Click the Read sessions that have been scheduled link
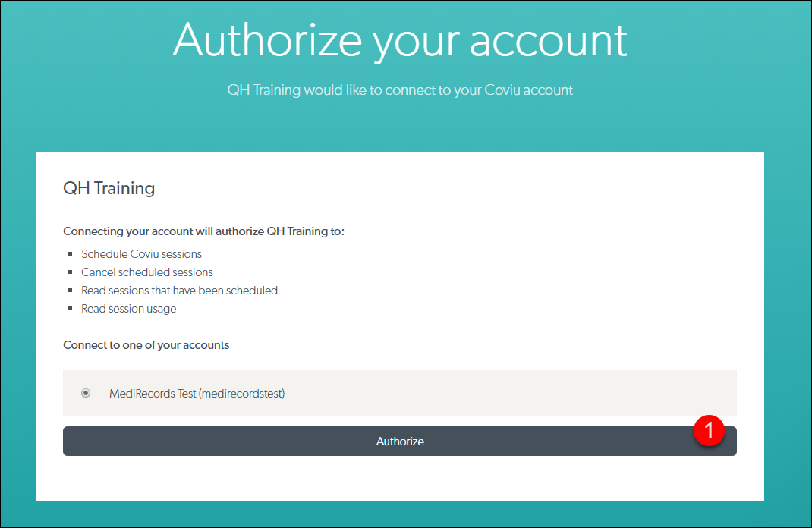This screenshot has height=528, width=812. pos(179,291)
